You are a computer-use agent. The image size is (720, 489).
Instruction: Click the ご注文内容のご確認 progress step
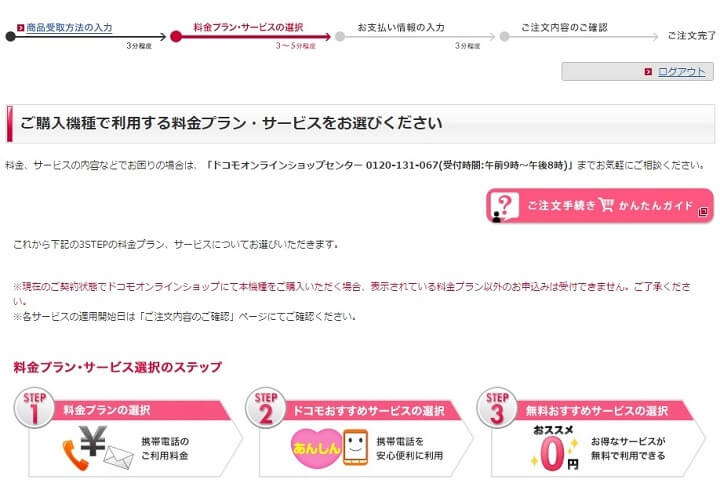click(x=564, y=28)
